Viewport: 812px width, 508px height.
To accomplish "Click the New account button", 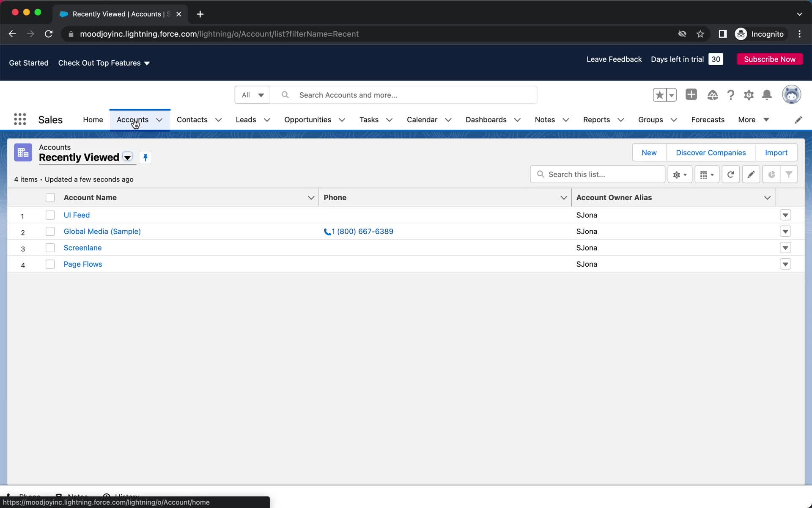I will pyautogui.click(x=649, y=152).
